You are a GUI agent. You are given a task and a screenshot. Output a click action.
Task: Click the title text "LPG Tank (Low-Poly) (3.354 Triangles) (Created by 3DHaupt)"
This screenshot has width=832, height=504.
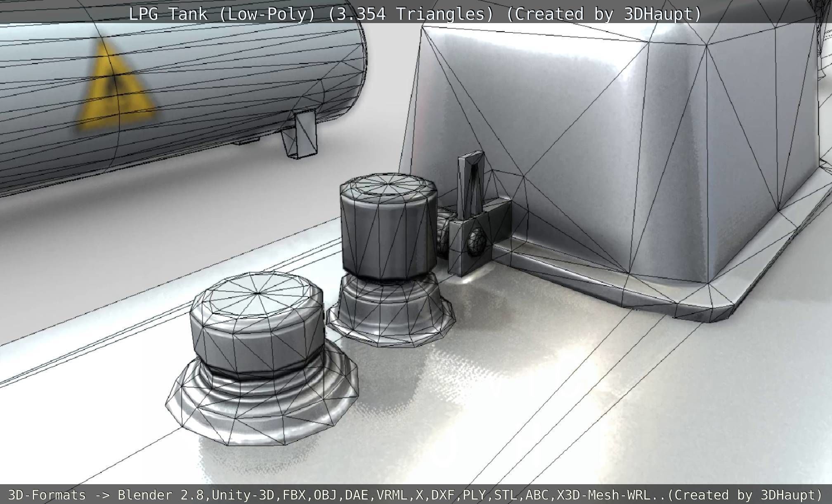tap(415, 14)
